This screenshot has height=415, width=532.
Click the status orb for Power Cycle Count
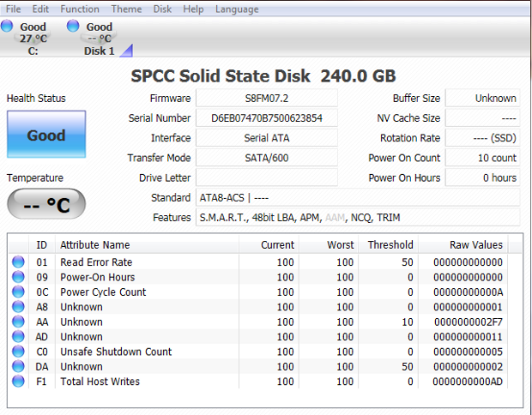click(x=18, y=292)
